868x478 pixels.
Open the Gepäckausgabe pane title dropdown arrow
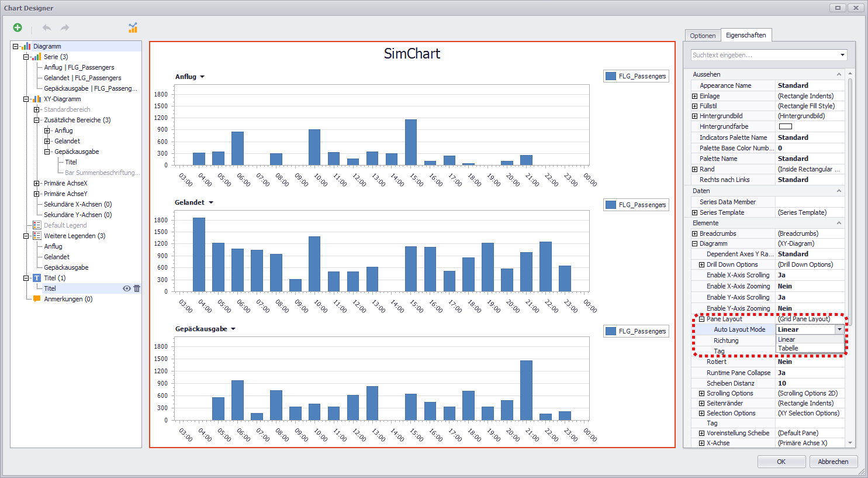233,329
